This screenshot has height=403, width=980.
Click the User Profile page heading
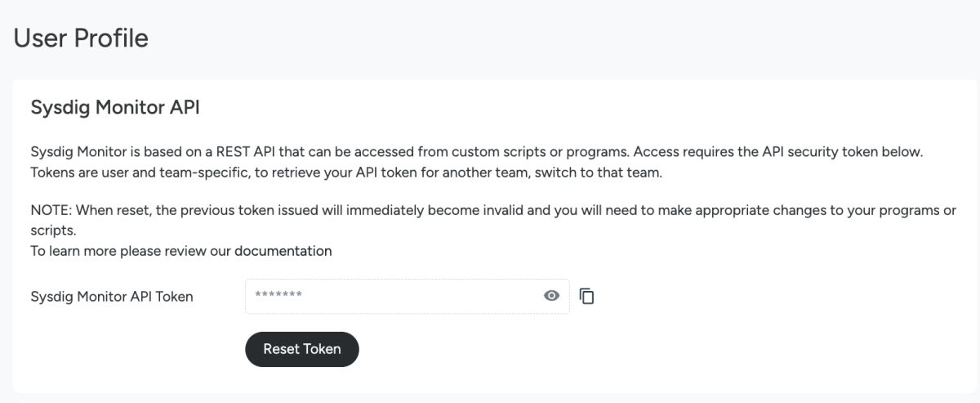point(81,38)
